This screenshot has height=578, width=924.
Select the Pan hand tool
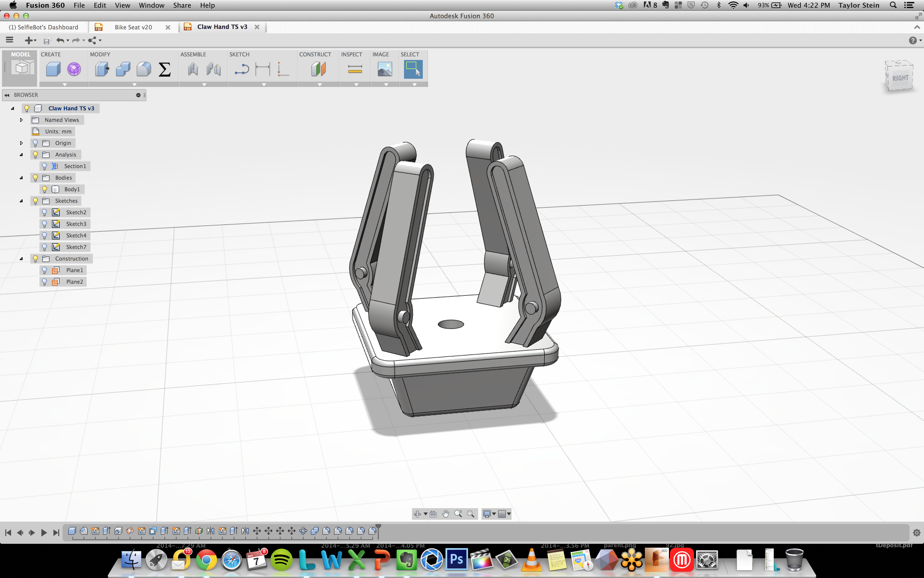[x=446, y=514]
